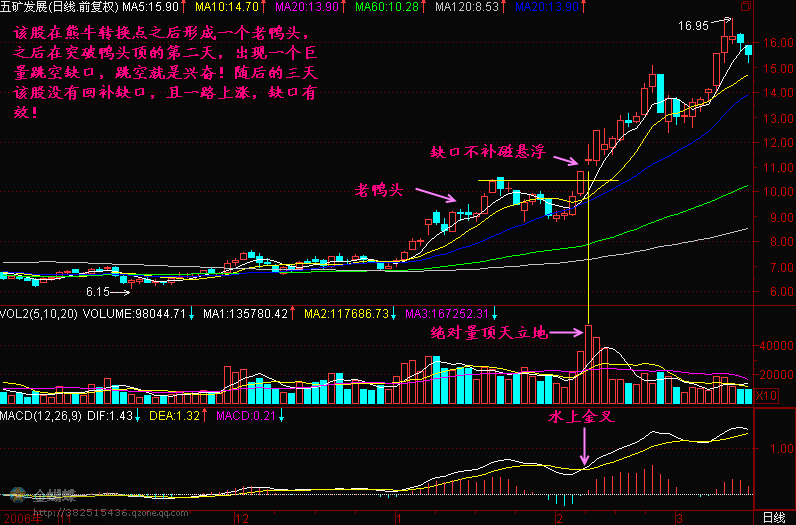
Task: Click the magenta MA3 volume average label
Action: (x=434, y=313)
